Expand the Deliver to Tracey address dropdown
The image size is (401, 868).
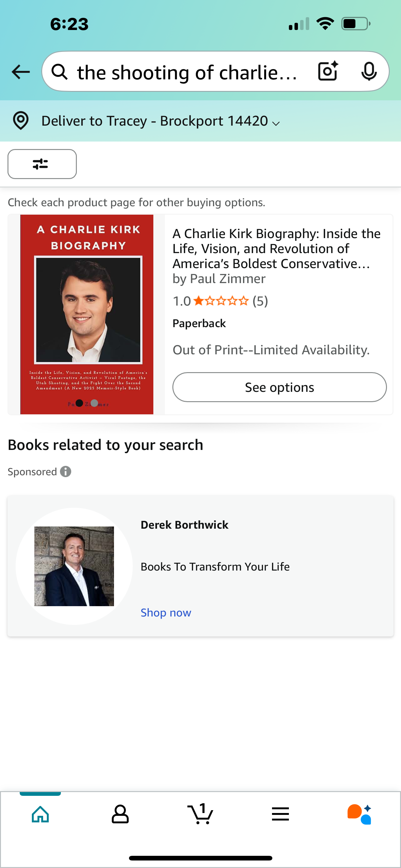pos(276,123)
